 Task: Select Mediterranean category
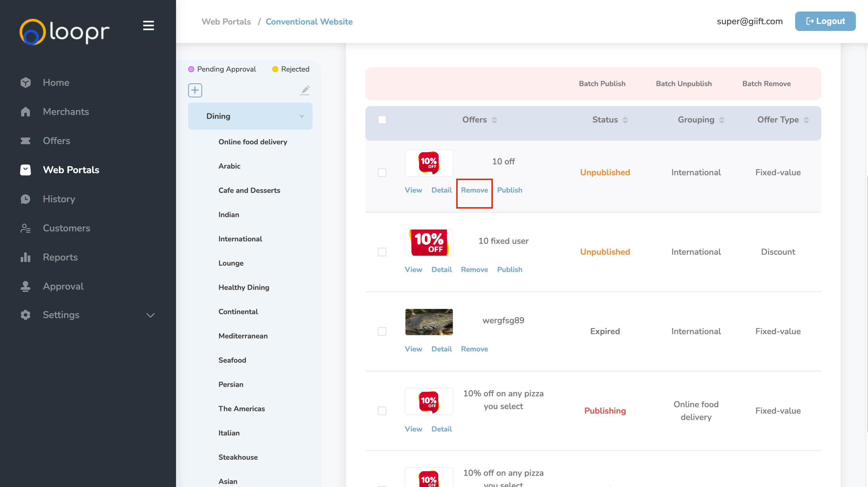pyautogui.click(x=243, y=336)
